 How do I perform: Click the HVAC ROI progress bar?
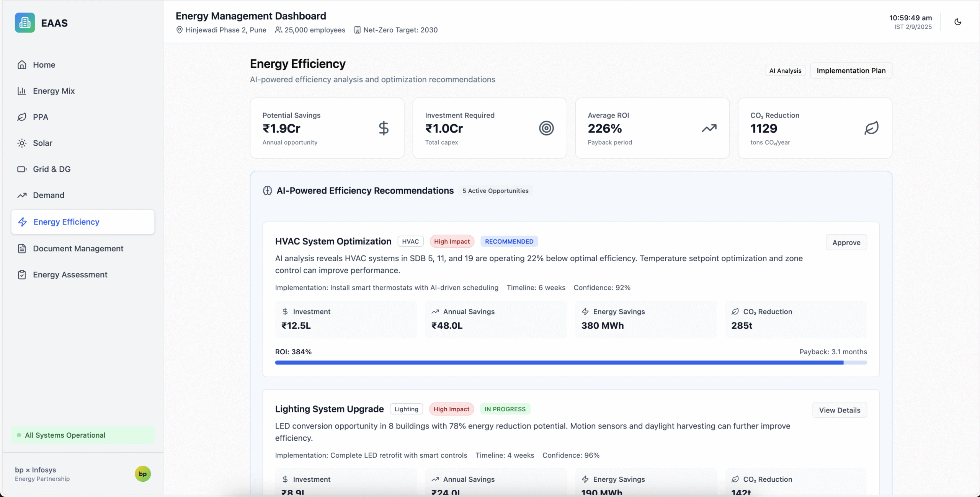[570, 362]
